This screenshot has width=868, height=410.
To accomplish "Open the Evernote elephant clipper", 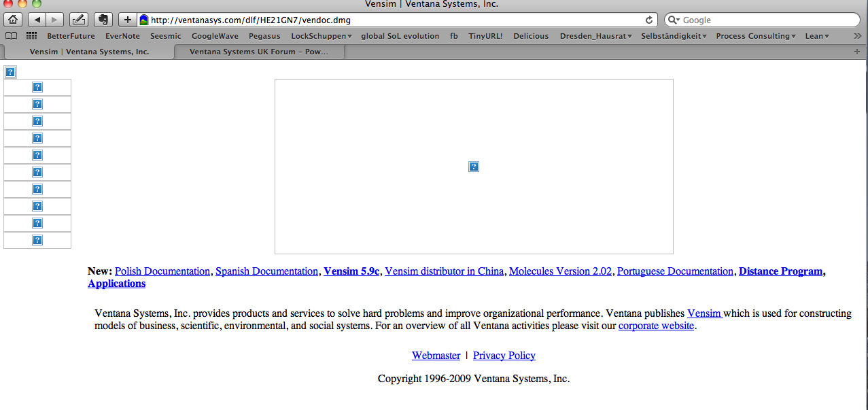I will pyautogui.click(x=103, y=20).
